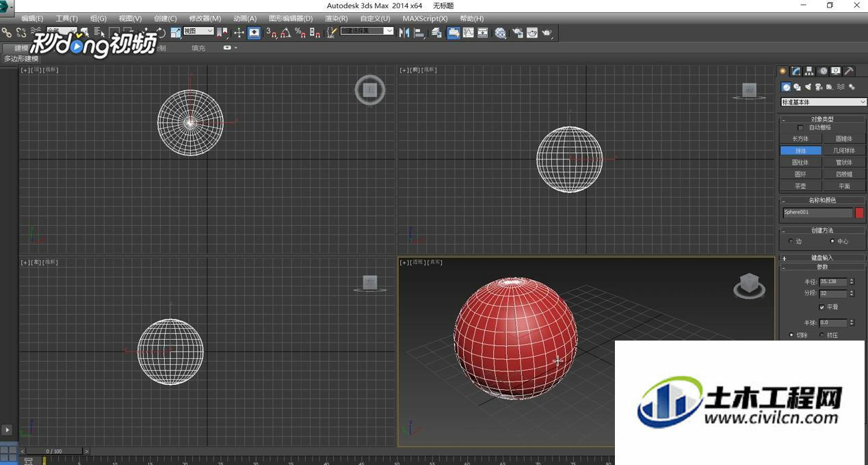
Task: Open the 组(G) menu
Action: (98, 18)
